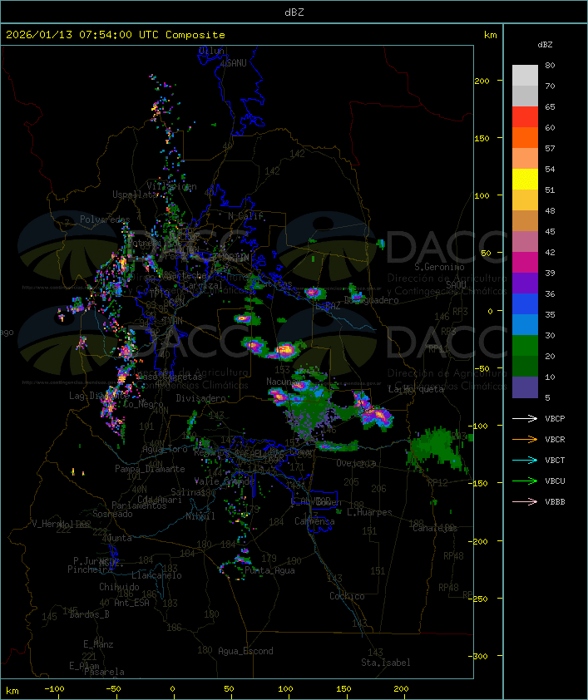
Task: Click the orange VBCR arrow icon
Action: click(525, 439)
